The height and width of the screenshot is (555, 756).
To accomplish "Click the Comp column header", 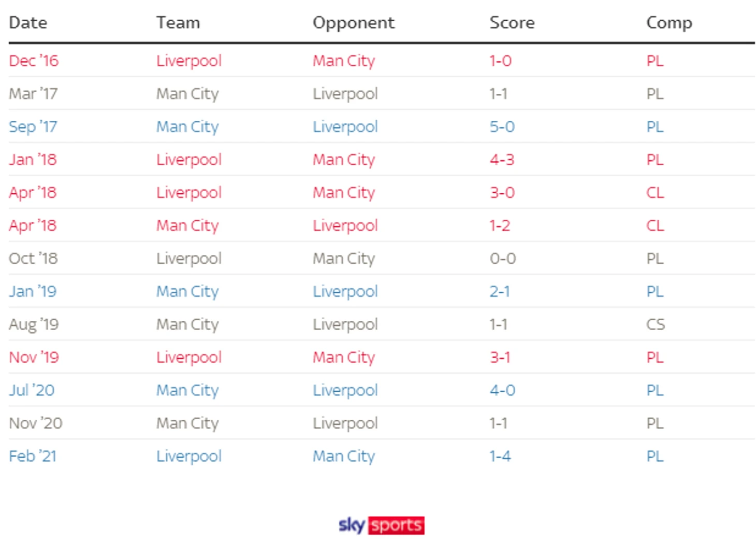I will pyautogui.click(x=668, y=23).
